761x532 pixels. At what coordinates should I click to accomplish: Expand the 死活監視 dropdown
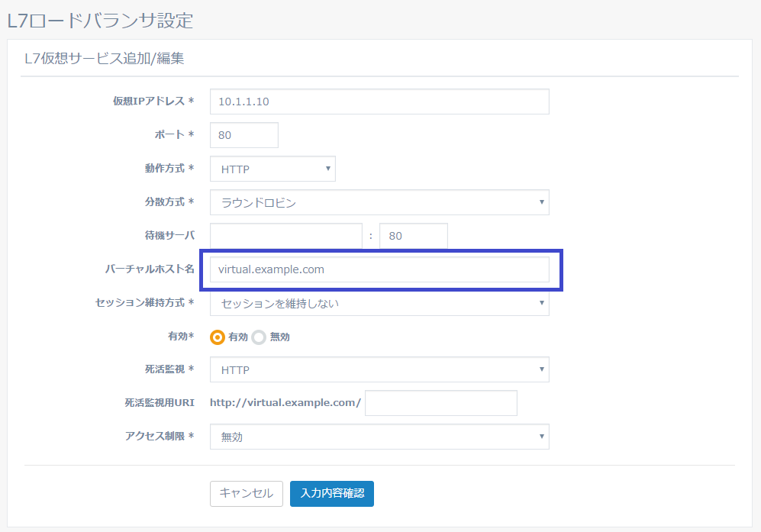379,370
